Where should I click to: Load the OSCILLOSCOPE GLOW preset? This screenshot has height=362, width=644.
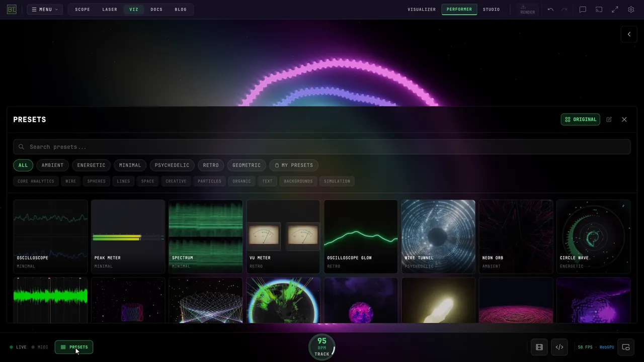click(361, 236)
